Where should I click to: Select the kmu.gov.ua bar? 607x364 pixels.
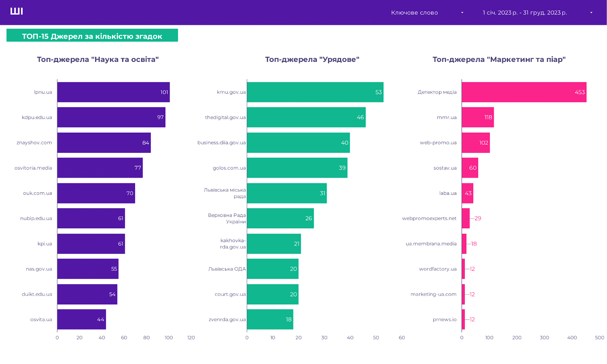[x=315, y=92]
